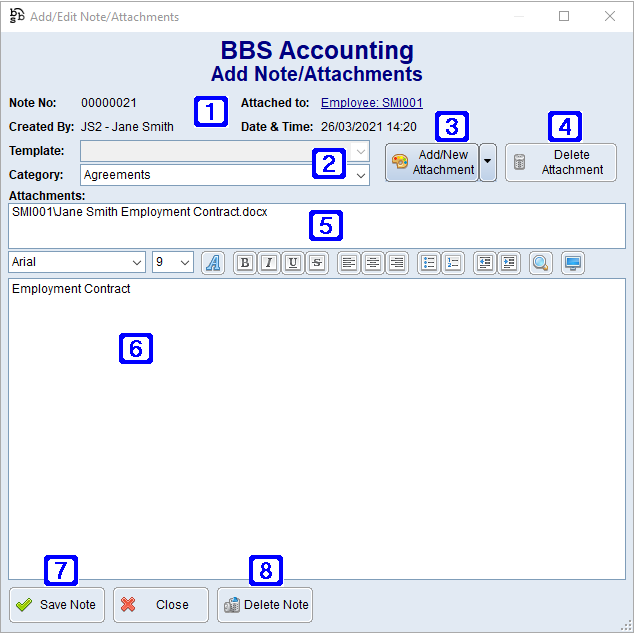The image size is (635, 634).
Task: Maximize the Add/Edit Note window
Action: 564,16
